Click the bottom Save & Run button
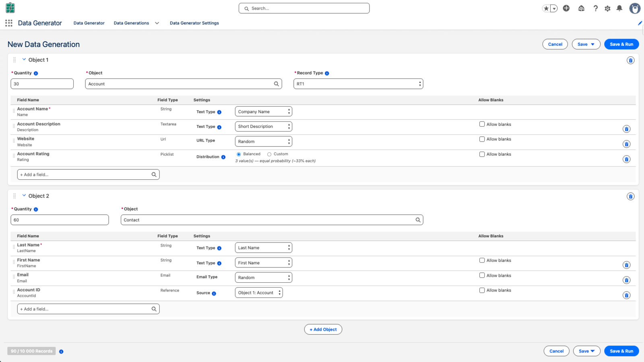This screenshot has width=644, height=362. [621, 351]
